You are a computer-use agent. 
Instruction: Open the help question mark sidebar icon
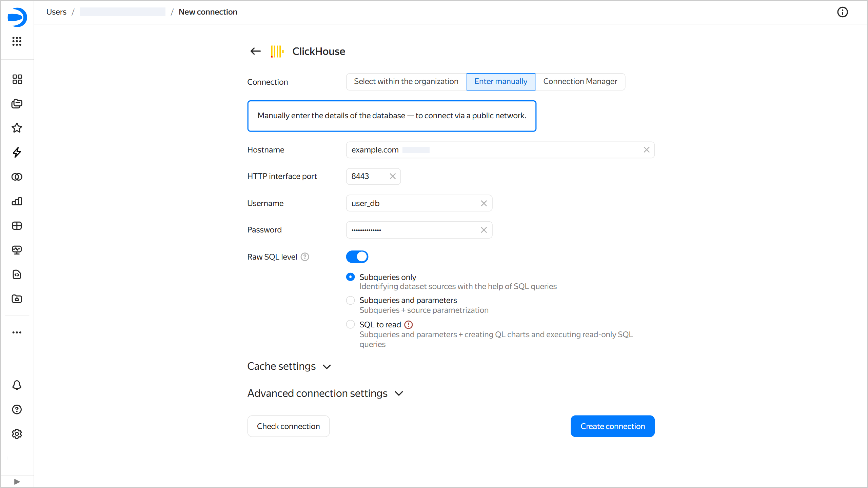pyautogui.click(x=17, y=409)
